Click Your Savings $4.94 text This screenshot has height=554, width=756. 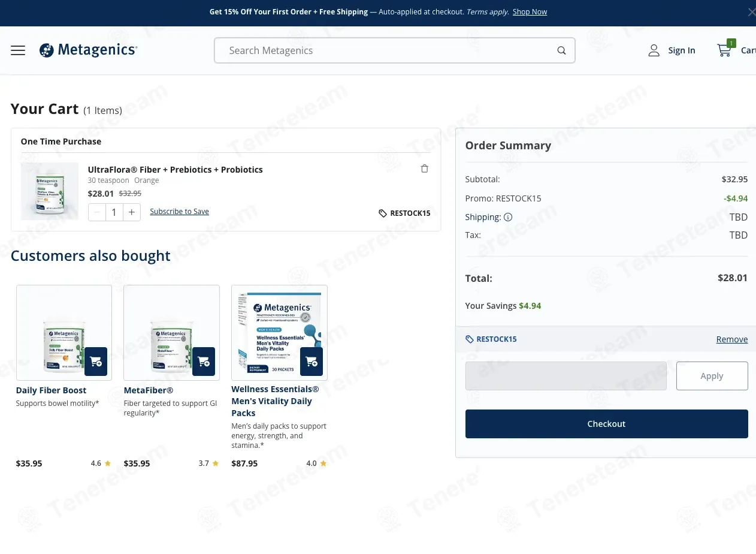click(x=503, y=306)
